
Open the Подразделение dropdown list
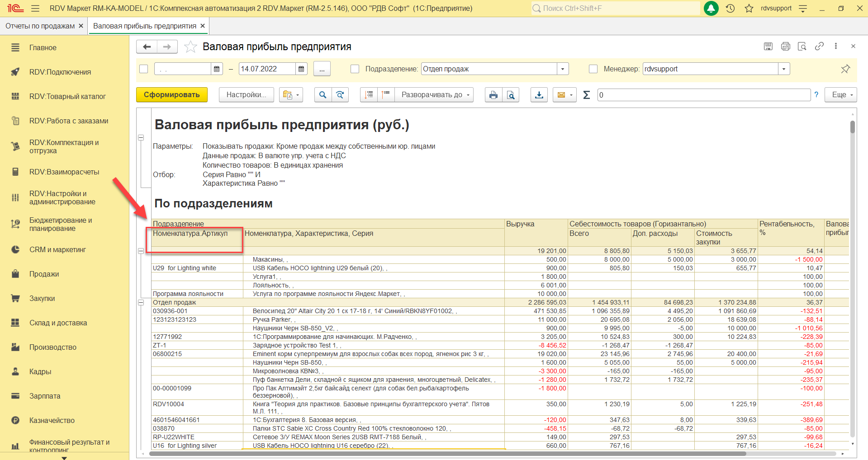pos(563,69)
